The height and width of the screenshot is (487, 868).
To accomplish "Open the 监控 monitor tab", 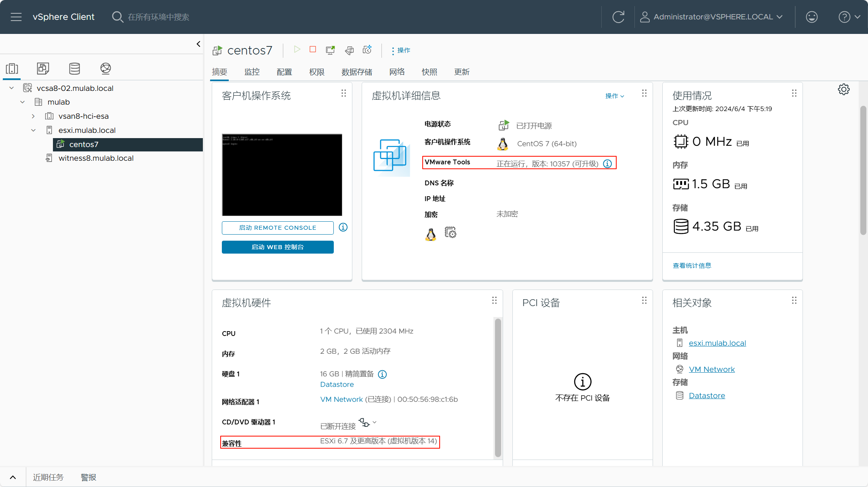I will (252, 72).
